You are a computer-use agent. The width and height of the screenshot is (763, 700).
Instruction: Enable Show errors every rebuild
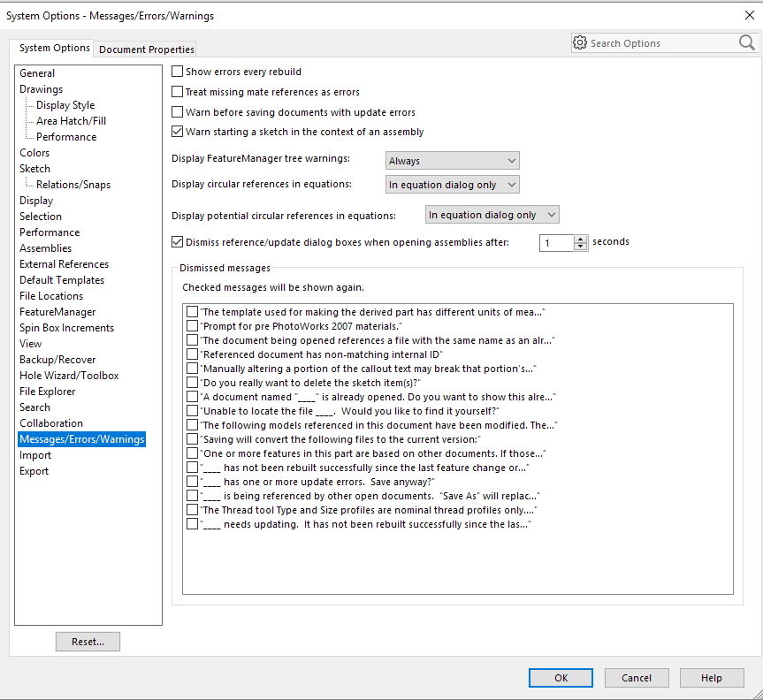[178, 72]
